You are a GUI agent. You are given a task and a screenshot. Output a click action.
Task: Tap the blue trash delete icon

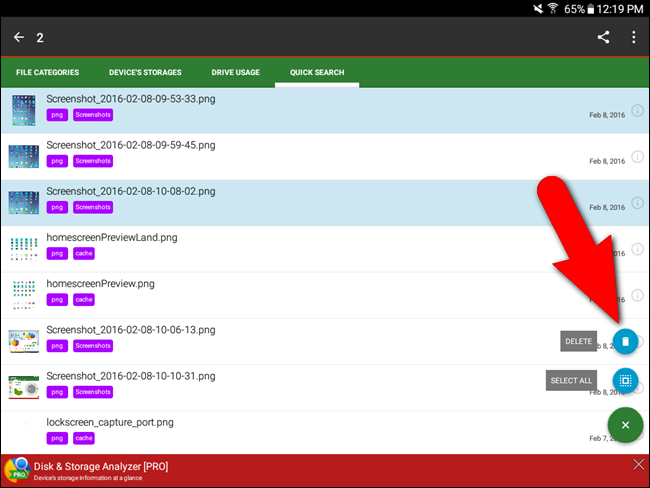(625, 341)
